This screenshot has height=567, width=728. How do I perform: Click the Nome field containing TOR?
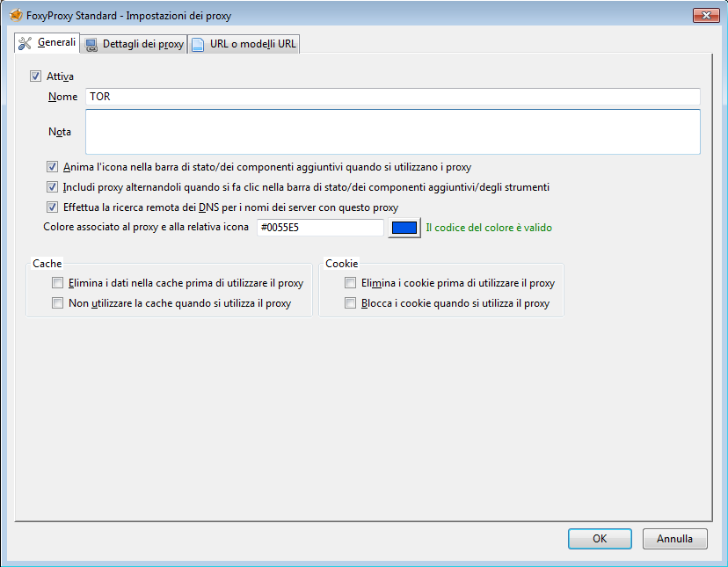pyautogui.click(x=393, y=97)
